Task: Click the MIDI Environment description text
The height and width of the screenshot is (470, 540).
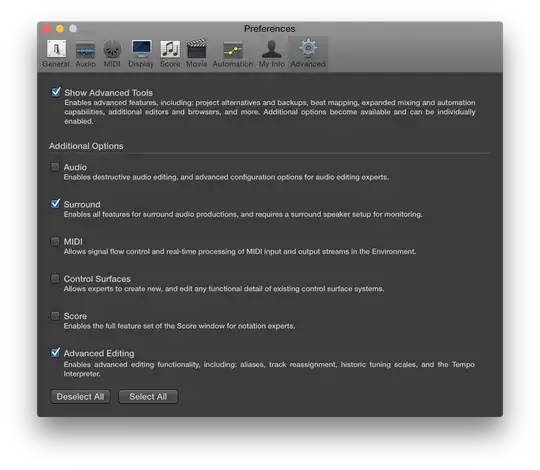Action: (x=240, y=251)
